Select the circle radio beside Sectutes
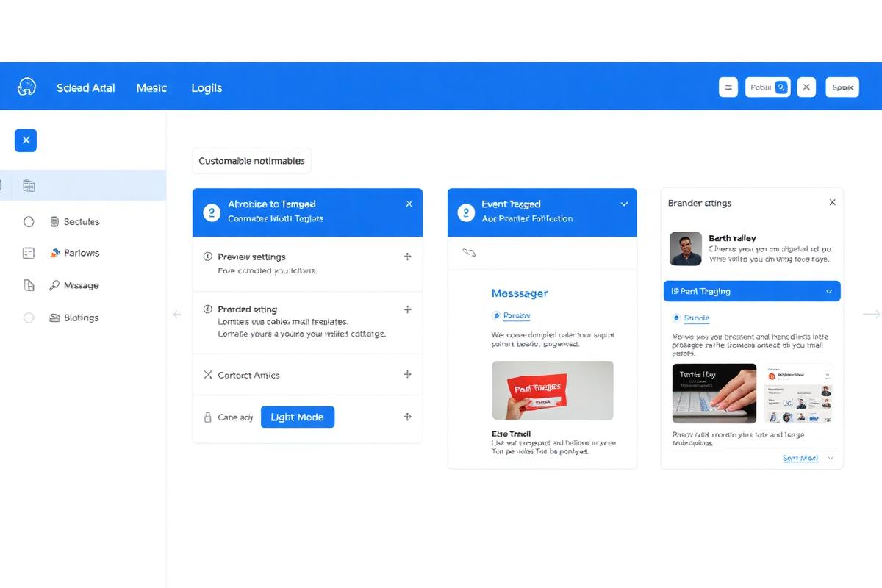 [x=29, y=221]
